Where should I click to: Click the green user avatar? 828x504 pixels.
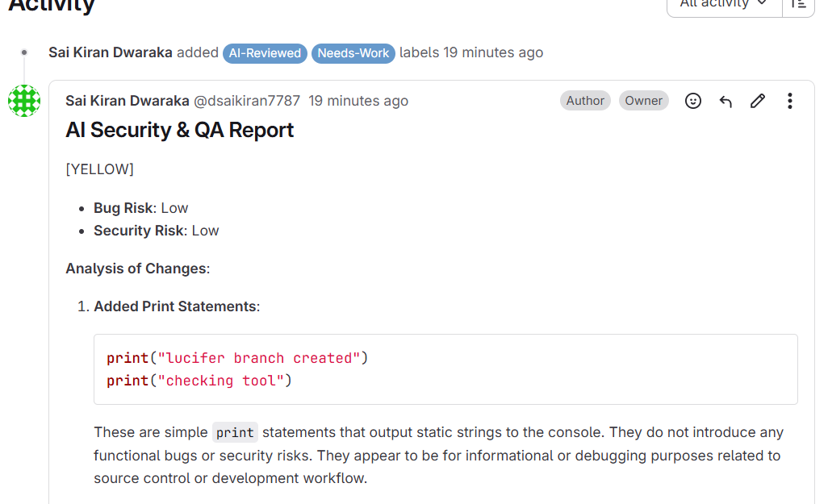click(24, 101)
